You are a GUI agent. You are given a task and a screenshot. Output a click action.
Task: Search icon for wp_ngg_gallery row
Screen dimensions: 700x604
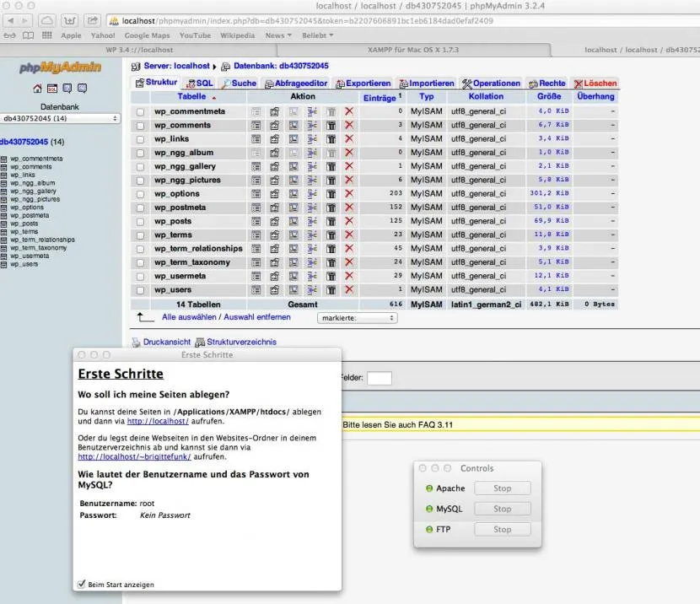293,166
